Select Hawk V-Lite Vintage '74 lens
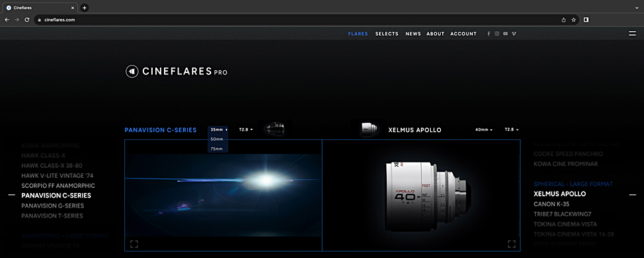The height and width of the screenshot is (258, 644). [58, 176]
